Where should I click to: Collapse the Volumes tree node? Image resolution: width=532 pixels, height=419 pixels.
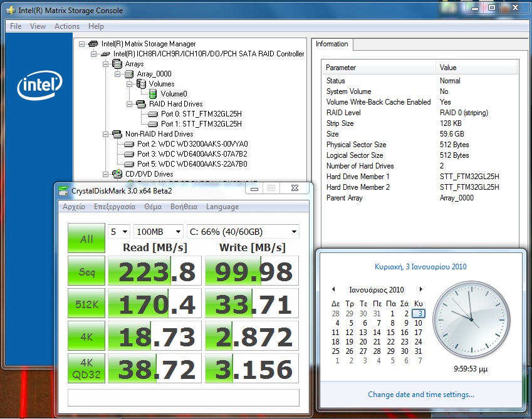coord(129,84)
